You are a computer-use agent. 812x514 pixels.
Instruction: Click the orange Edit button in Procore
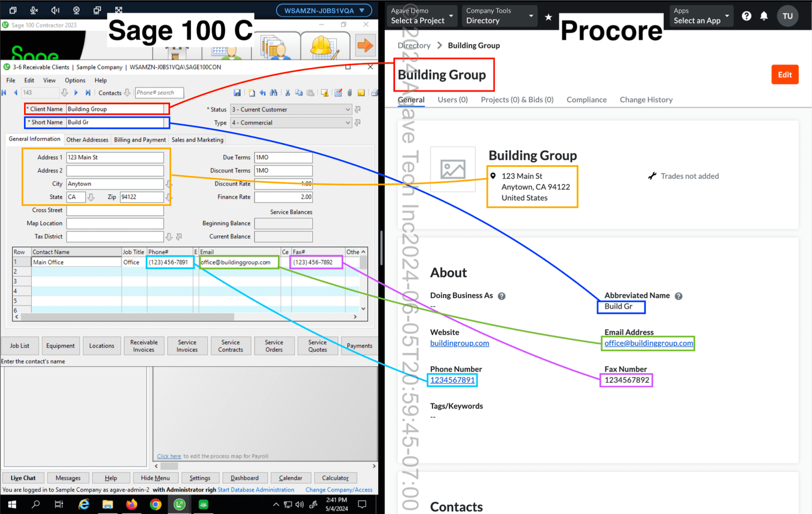[x=785, y=74]
